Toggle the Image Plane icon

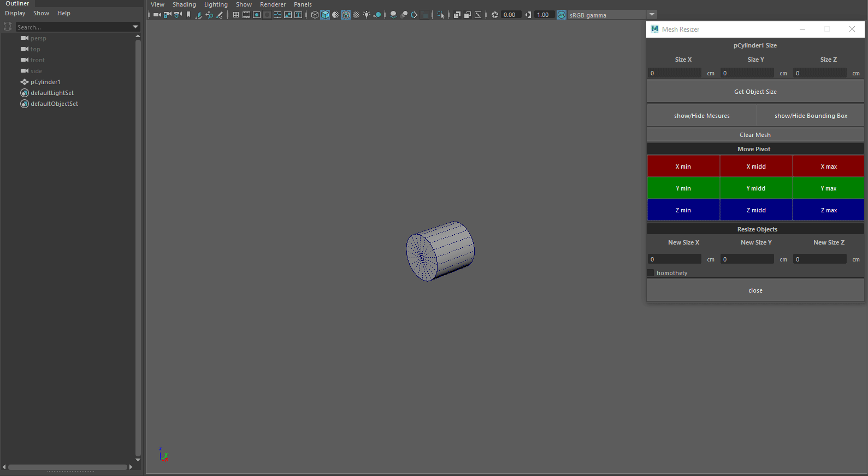(x=199, y=15)
